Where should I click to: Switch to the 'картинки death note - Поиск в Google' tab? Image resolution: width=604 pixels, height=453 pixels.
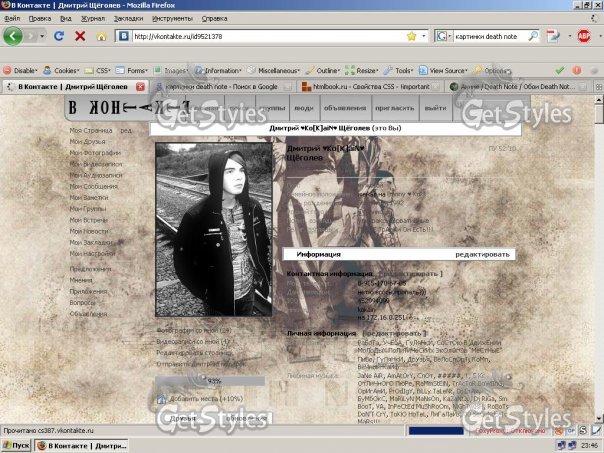click(x=221, y=87)
